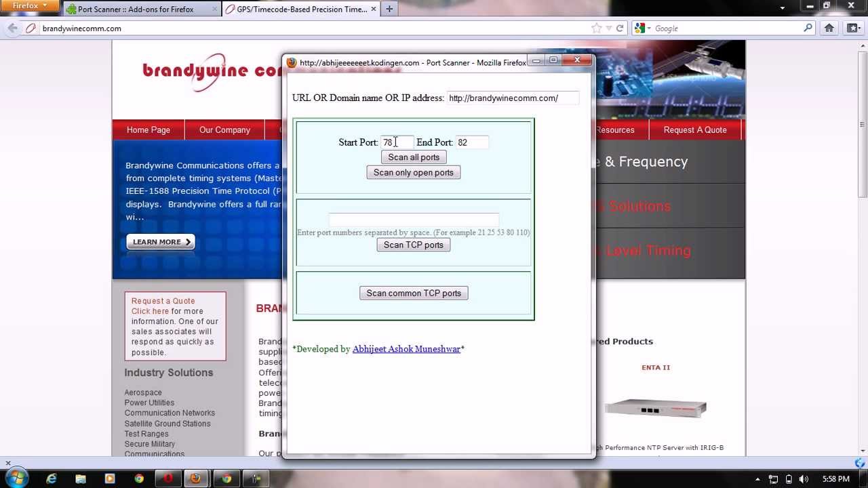Screen dimensions: 868x488
Task: Open Home Page menu on Brandywine site
Action: [x=148, y=130]
